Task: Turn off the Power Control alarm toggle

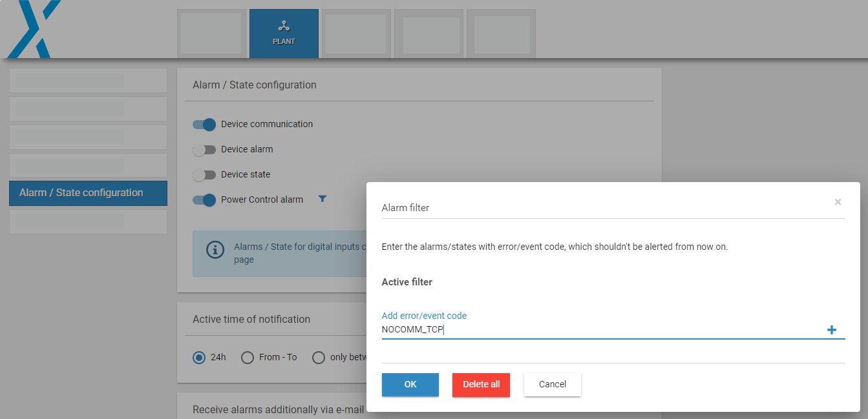Action: tap(204, 200)
